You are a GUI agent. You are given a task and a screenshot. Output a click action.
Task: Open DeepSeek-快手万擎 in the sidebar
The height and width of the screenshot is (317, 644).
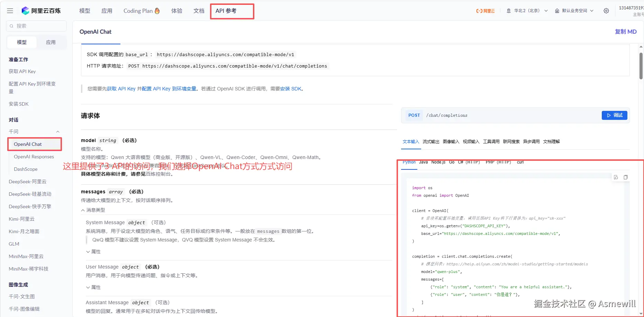pyautogui.click(x=30, y=206)
